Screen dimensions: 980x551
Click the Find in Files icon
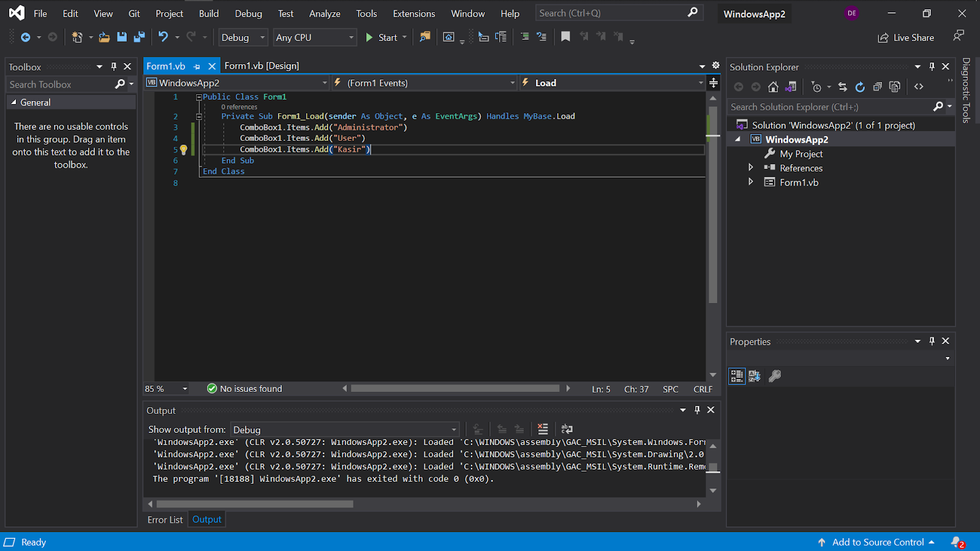[424, 37]
